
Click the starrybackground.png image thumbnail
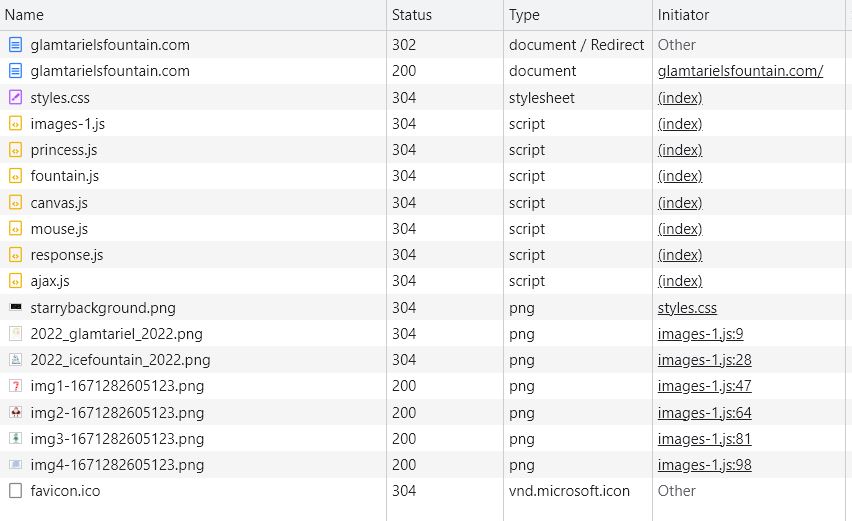coord(16,307)
